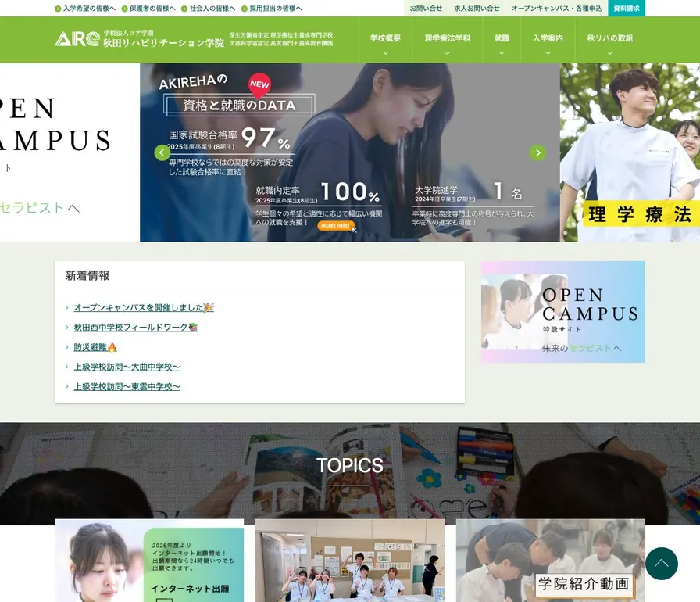Viewport: 700px width, 602px height.
Task: Open 採用担当の皆様へ link
Action: pyautogui.click(x=276, y=9)
